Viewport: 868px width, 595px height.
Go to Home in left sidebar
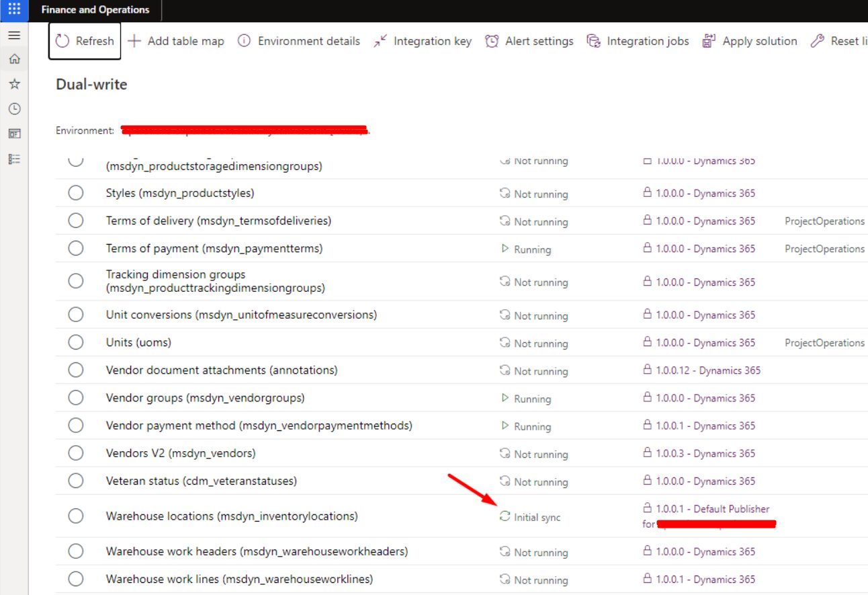pos(14,59)
